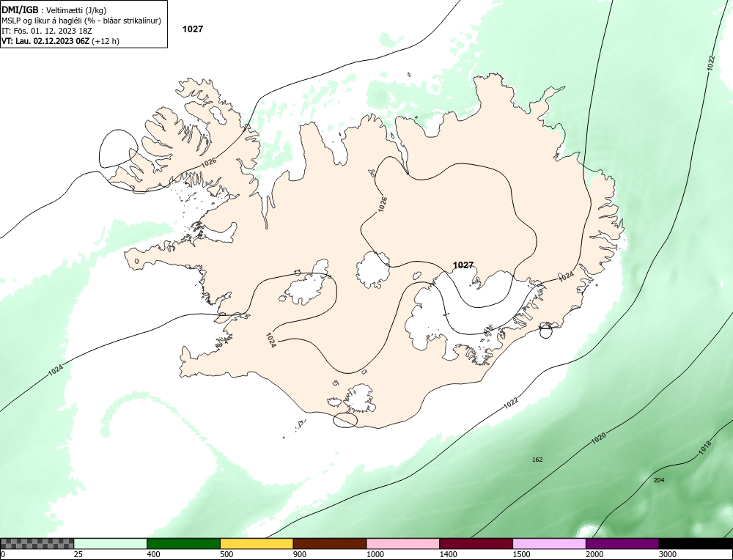The height and width of the screenshot is (560, 733).
Task: Choose the dark purple 2000–3000 legend swatch
Action: 622,543
